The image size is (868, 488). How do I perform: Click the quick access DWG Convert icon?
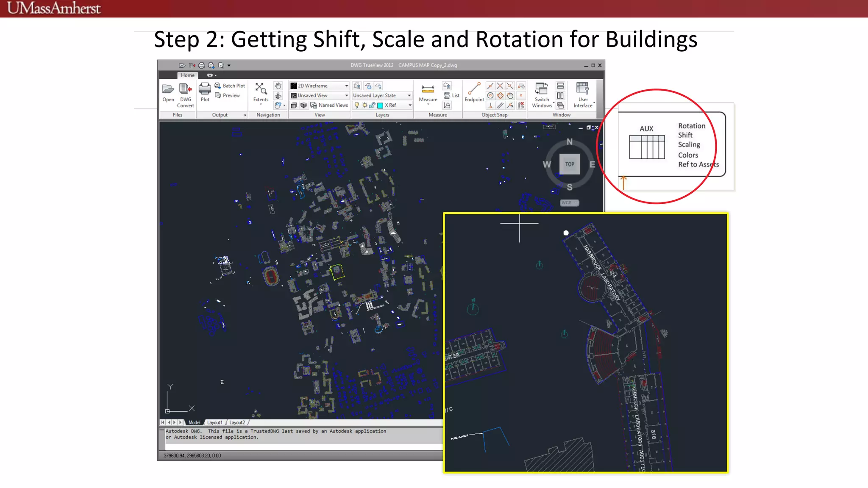point(192,65)
